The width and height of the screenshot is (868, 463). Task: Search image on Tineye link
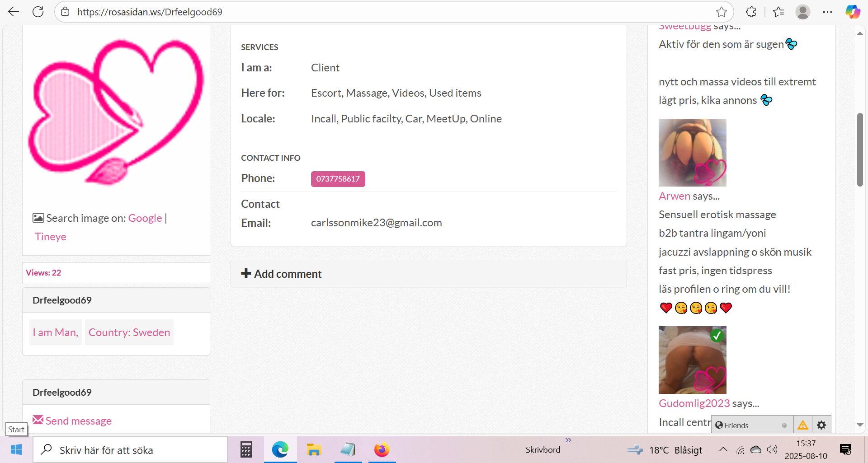[x=51, y=237]
